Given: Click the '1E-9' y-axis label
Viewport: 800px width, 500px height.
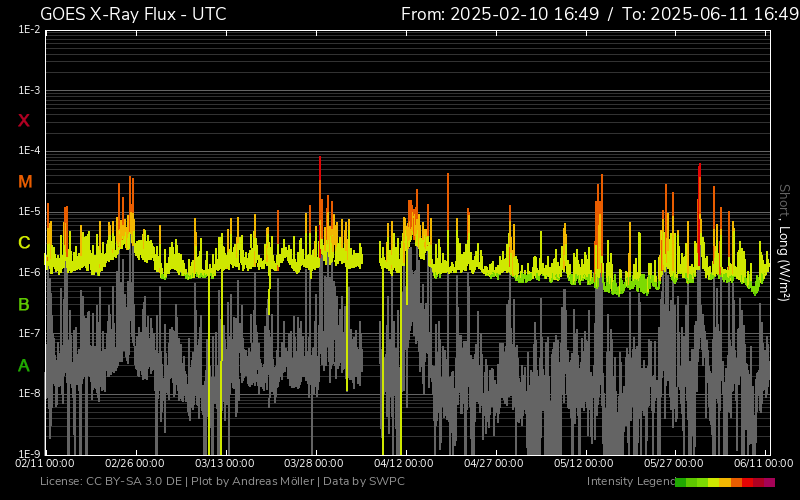Looking at the screenshot, I should [30, 454].
